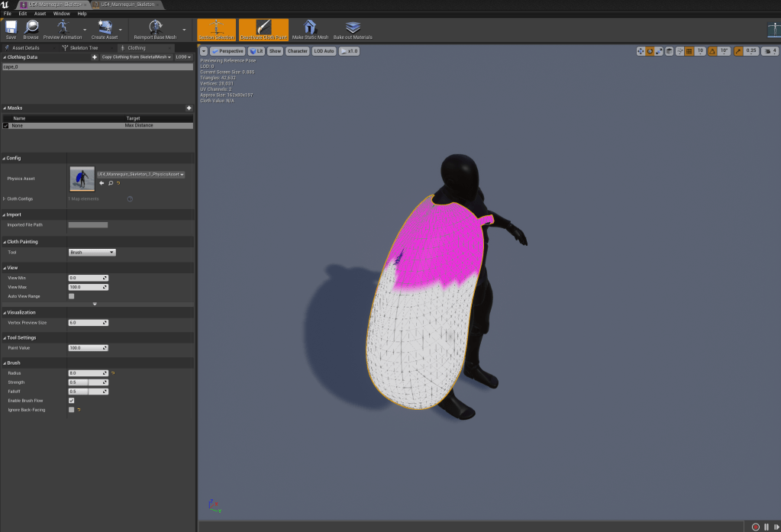Toggle Section Selection mode
The width and height of the screenshot is (781, 532).
[217, 29]
